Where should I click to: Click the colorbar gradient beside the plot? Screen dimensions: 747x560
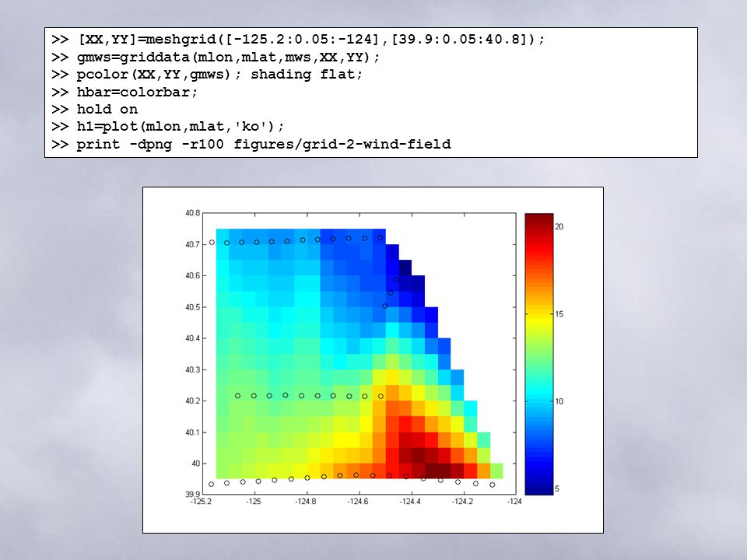[x=538, y=354]
